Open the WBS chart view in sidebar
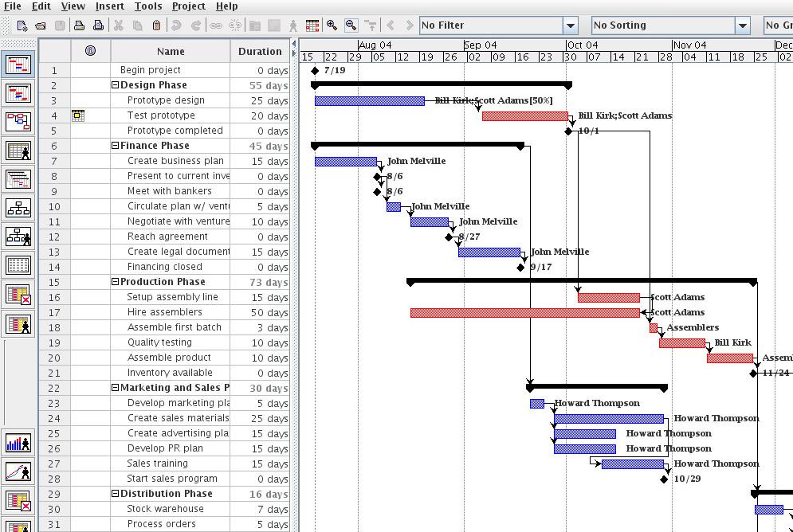The image size is (793, 532). [18, 207]
